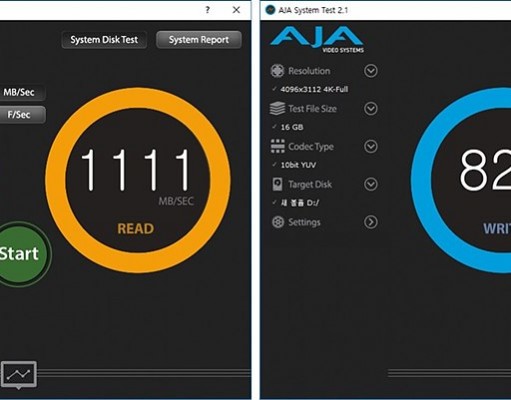Switch display units to MB/Sec
Image resolution: width=511 pixels, height=400 pixels.
point(20,92)
